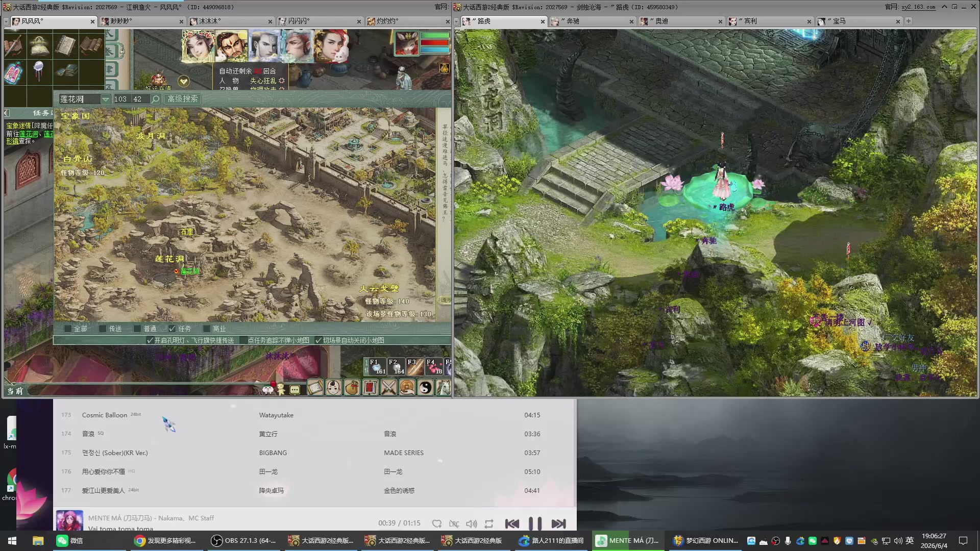Image resolution: width=980 pixels, height=551 pixels.
Task: Use the F4 hotkey item slot
Action: pyautogui.click(x=434, y=367)
